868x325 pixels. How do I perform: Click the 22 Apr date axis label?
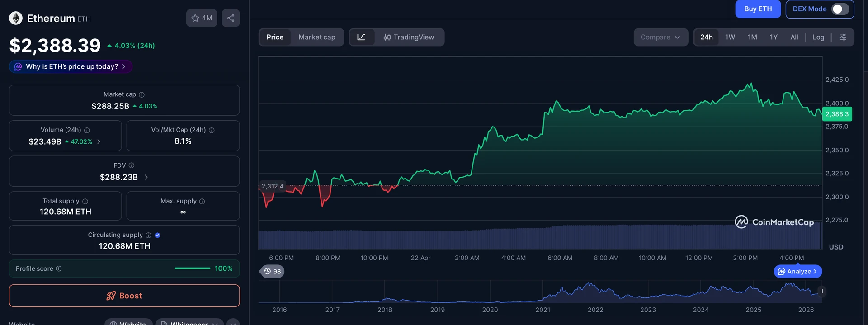(420, 258)
